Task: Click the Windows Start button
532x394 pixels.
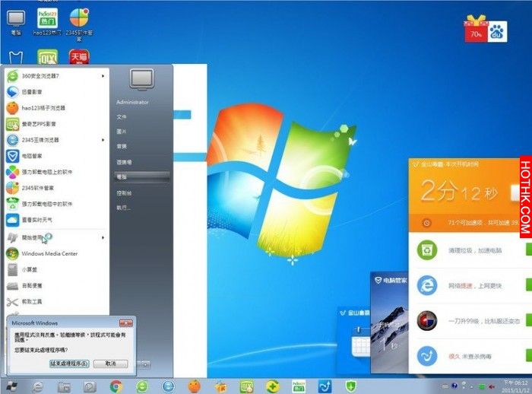Action: tap(12, 386)
